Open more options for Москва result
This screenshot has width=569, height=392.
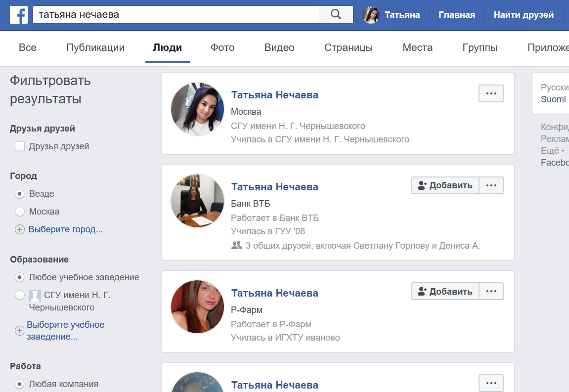pyautogui.click(x=491, y=93)
